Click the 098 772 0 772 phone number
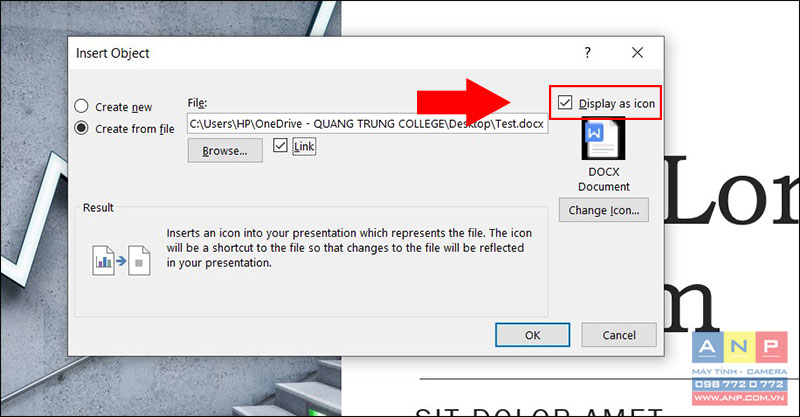The image size is (800, 417). pos(739,384)
